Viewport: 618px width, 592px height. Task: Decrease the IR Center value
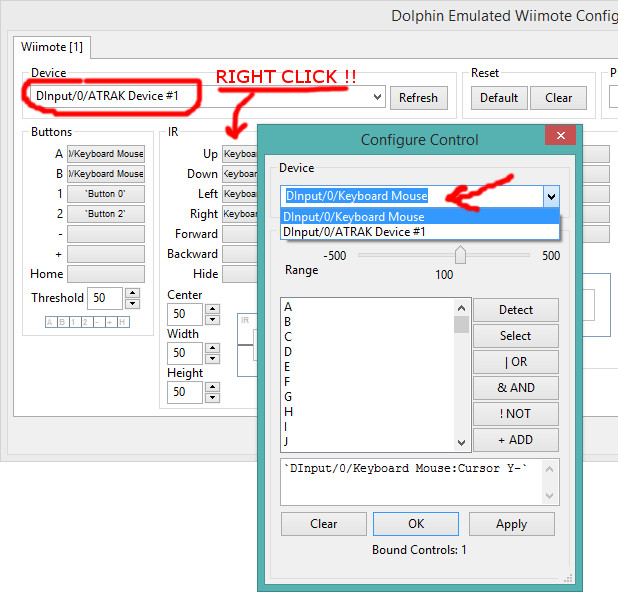pos(212,320)
